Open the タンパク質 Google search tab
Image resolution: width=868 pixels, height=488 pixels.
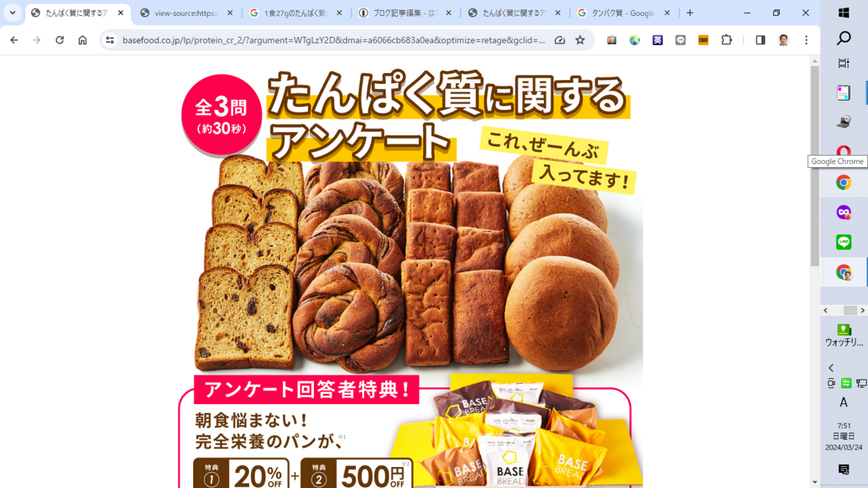(625, 13)
